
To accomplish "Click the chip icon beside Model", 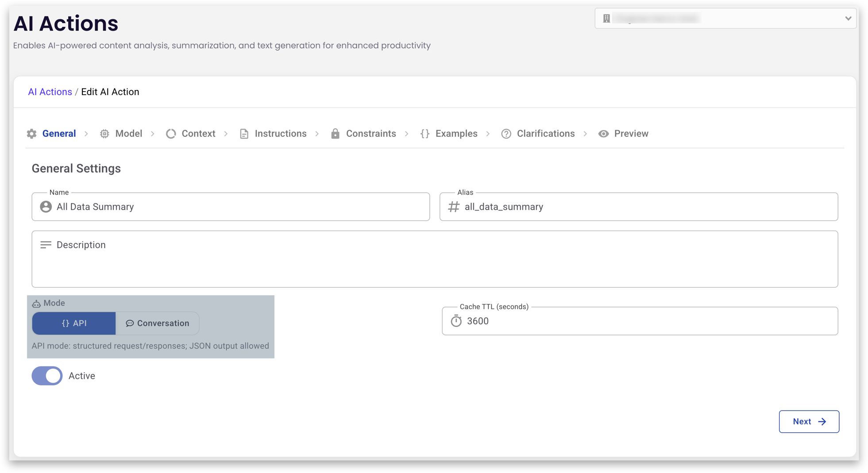I will tap(104, 134).
